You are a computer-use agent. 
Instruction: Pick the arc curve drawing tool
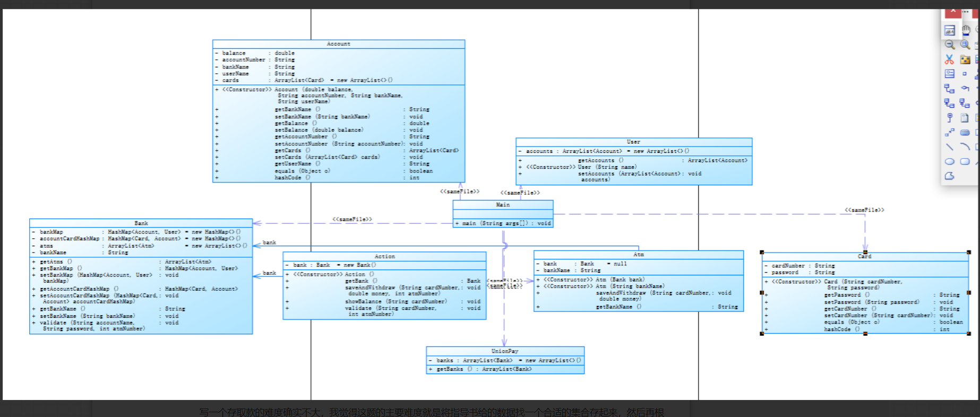[x=965, y=146]
